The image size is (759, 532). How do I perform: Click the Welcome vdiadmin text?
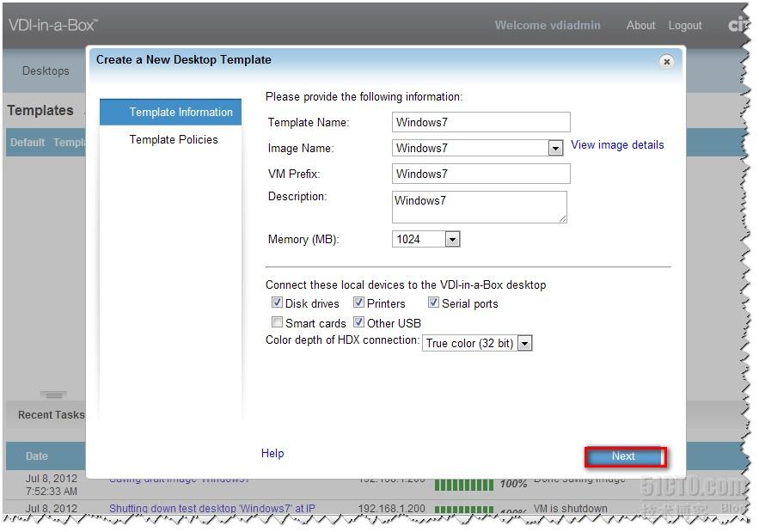point(548,25)
